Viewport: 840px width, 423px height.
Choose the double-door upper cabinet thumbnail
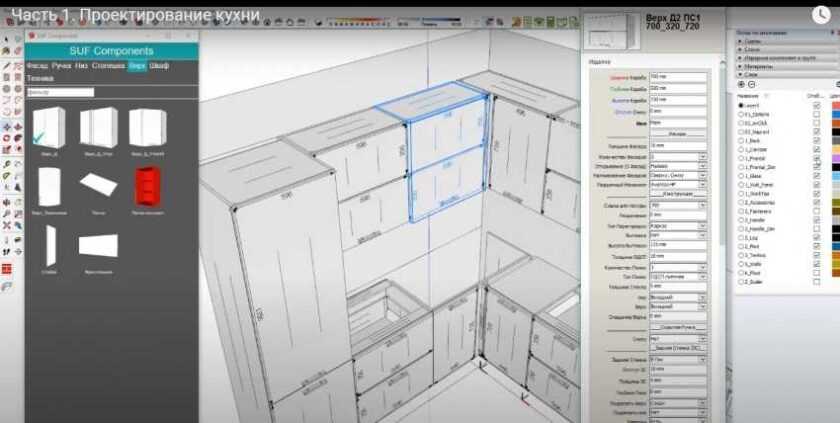[x=97, y=127]
